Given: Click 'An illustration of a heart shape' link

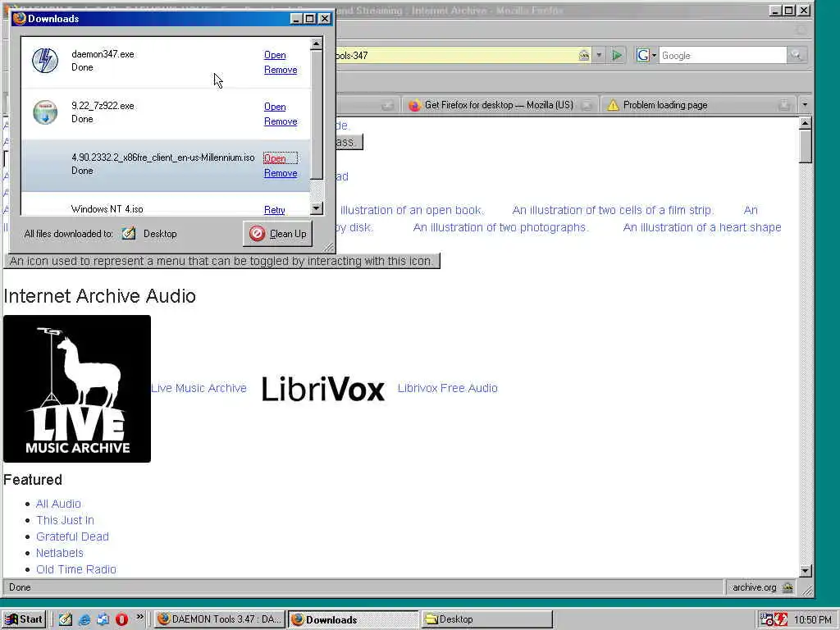Looking at the screenshot, I should [702, 227].
